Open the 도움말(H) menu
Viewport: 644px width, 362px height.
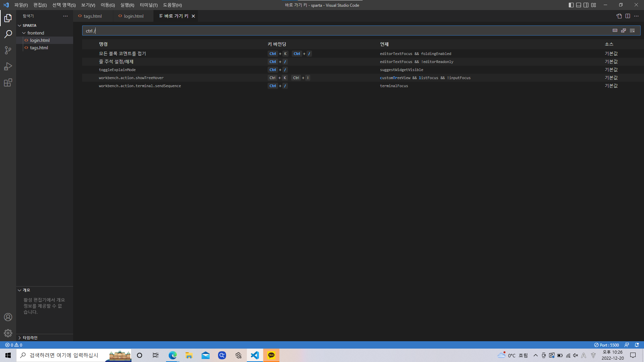tap(172, 5)
